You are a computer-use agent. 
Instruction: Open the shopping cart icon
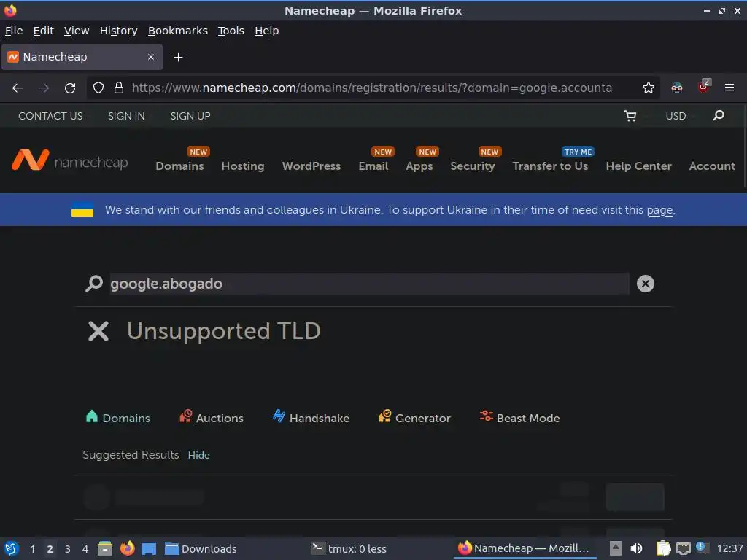click(630, 116)
